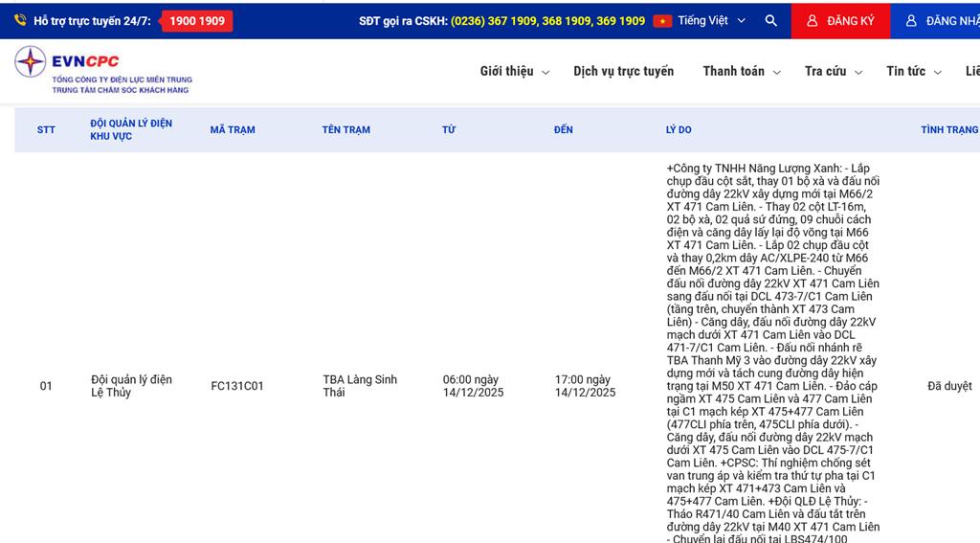Screen dimensions: 980x543
Task: Expand the Giới thiệu chevron
Action: point(546,73)
